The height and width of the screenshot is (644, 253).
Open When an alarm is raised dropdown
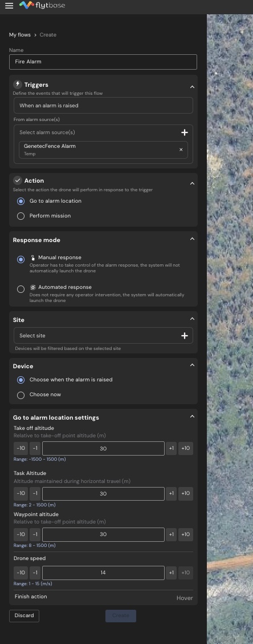tap(103, 106)
